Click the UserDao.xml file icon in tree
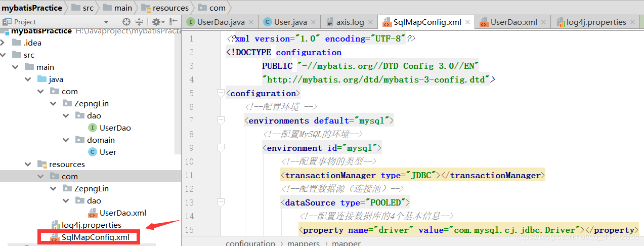This screenshot has height=246, width=644. tap(93, 213)
